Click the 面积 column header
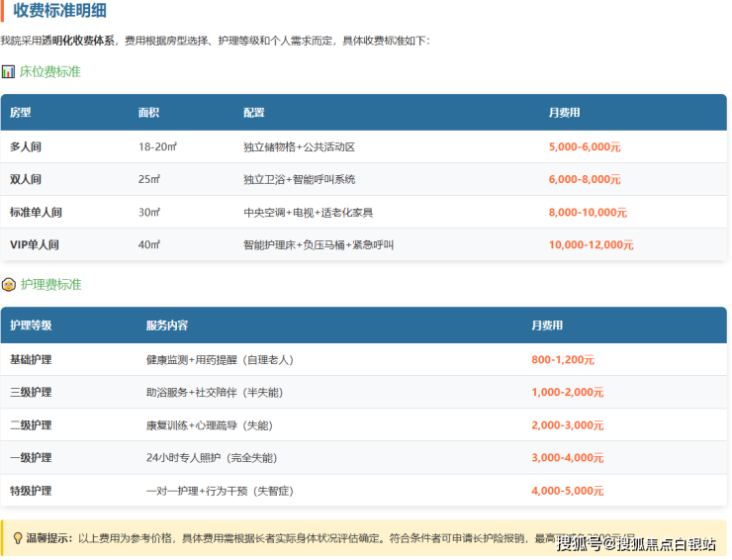 tap(148, 113)
